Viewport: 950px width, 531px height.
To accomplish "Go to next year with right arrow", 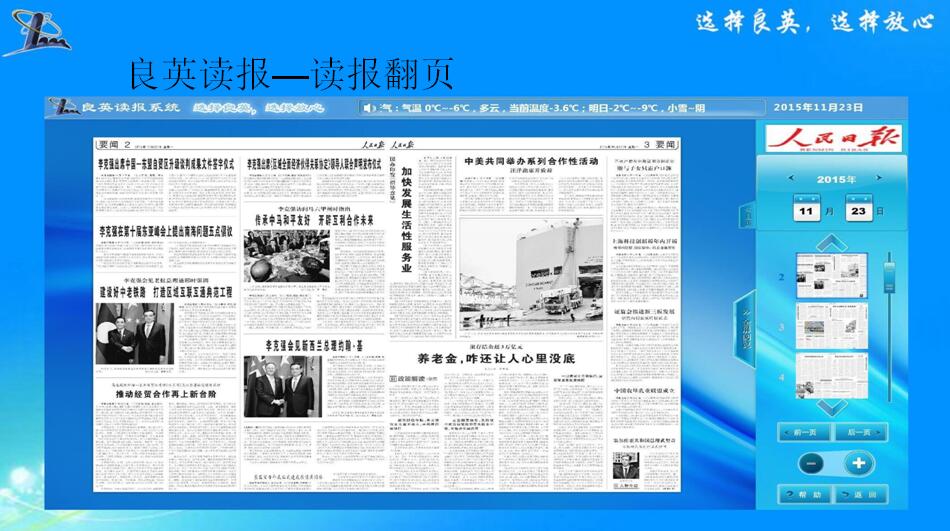I will point(877,180).
